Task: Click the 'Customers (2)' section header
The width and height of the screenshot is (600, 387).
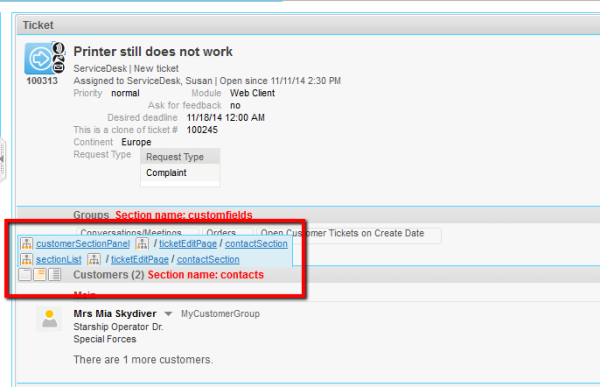Action: point(109,275)
